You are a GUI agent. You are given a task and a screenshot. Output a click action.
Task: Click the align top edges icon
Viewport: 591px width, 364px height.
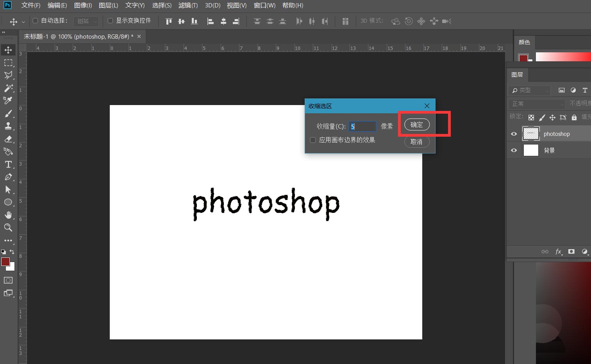(x=169, y=21)
